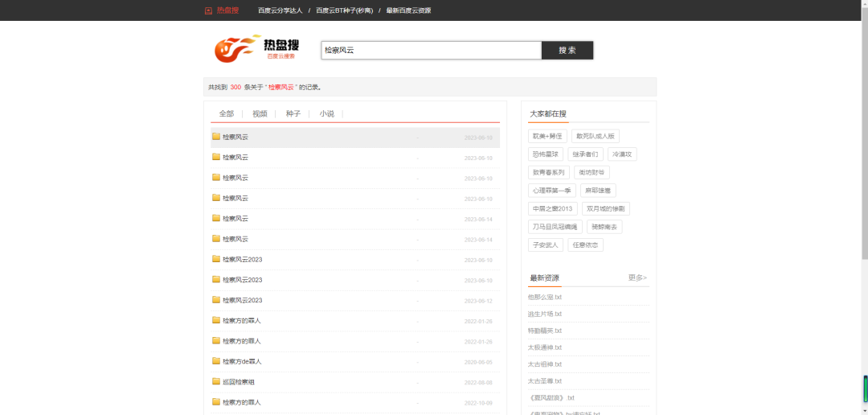
Task: Open the 检察方de罪人 result
Action: [242, 361]
